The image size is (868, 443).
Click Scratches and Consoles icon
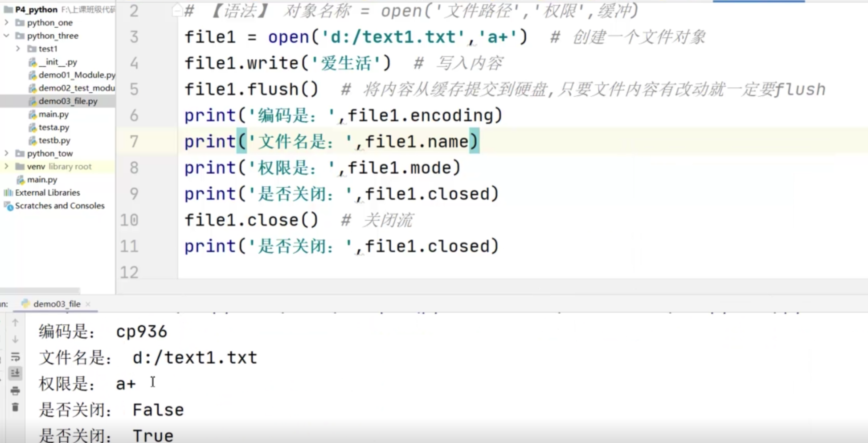pos(8,206)
